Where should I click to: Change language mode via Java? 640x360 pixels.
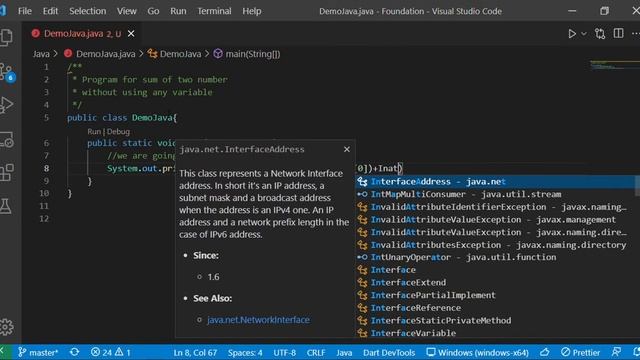coord(344,352)
